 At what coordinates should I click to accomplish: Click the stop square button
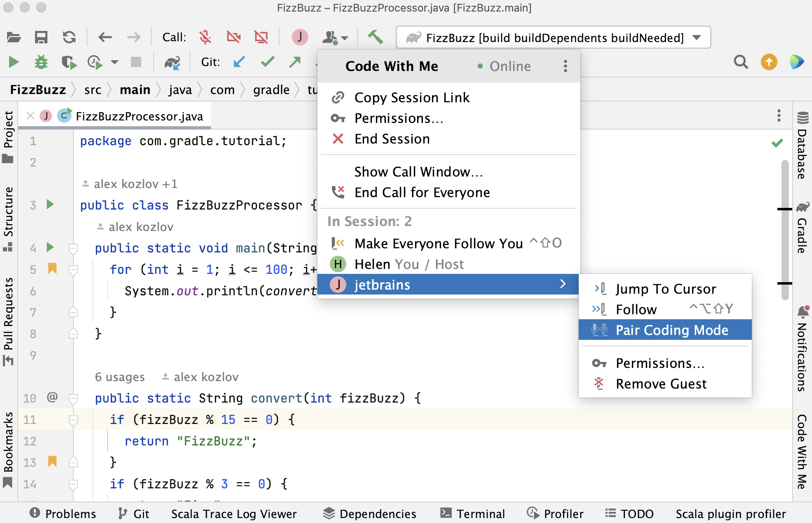[x=136, y=62]
